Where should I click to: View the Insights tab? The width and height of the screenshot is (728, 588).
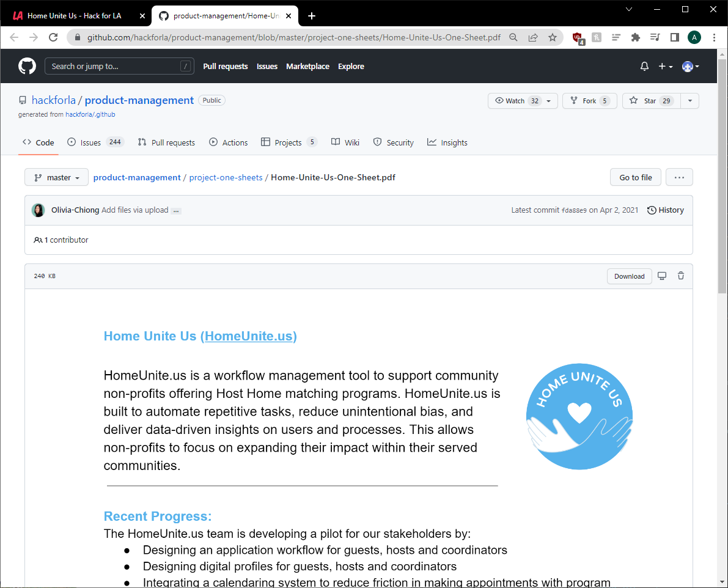pos(447,142)
